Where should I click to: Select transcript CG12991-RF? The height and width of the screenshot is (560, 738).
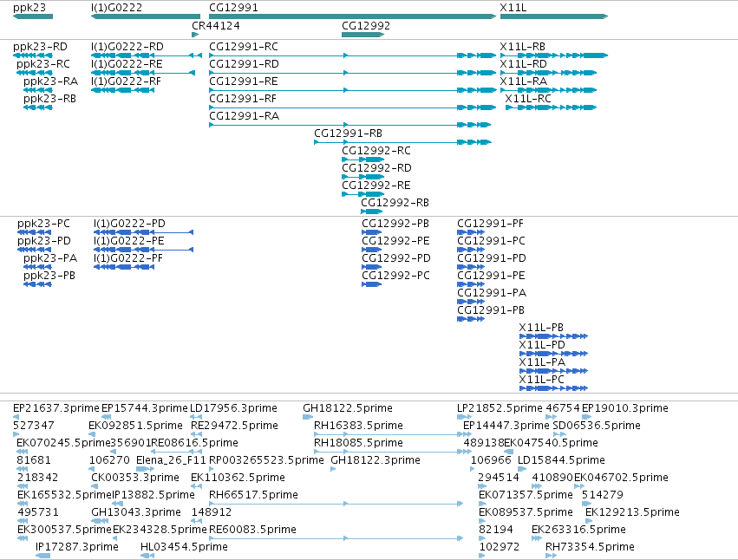coord(353,107)
